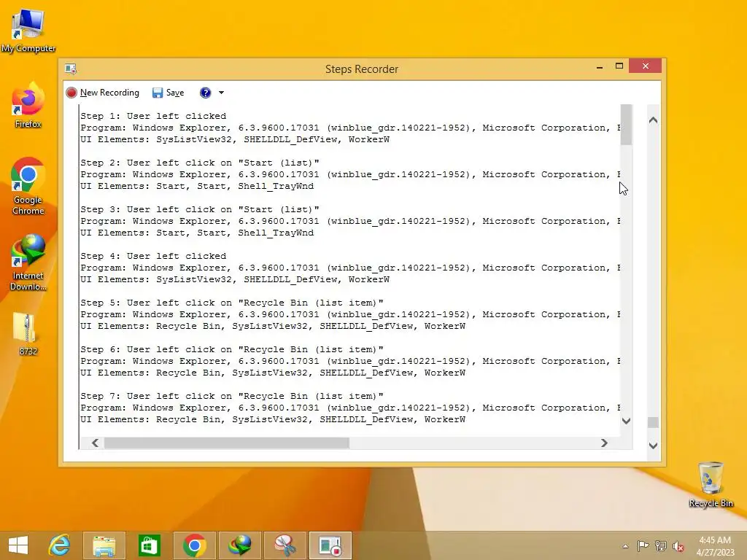Click the "Step 1: User left clicked" line
The height and width of the screenshot is (560, 747).
[x=153, y=116]
